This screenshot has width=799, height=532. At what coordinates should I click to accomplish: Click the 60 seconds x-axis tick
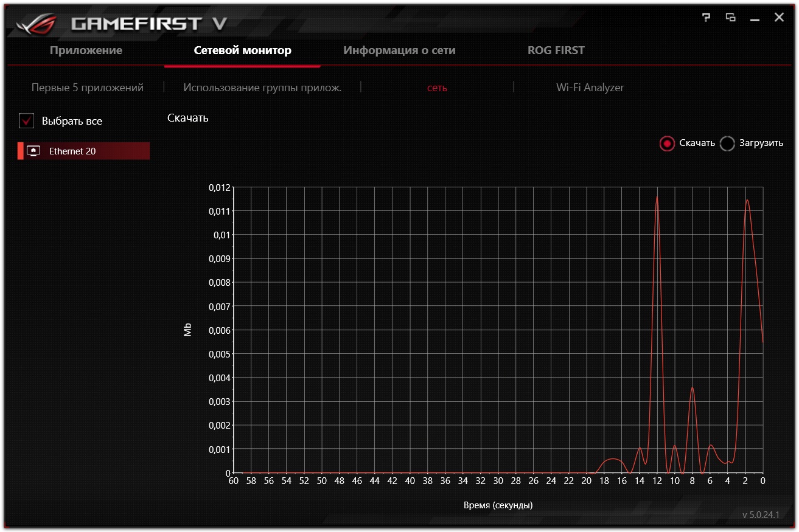(234, 480)
